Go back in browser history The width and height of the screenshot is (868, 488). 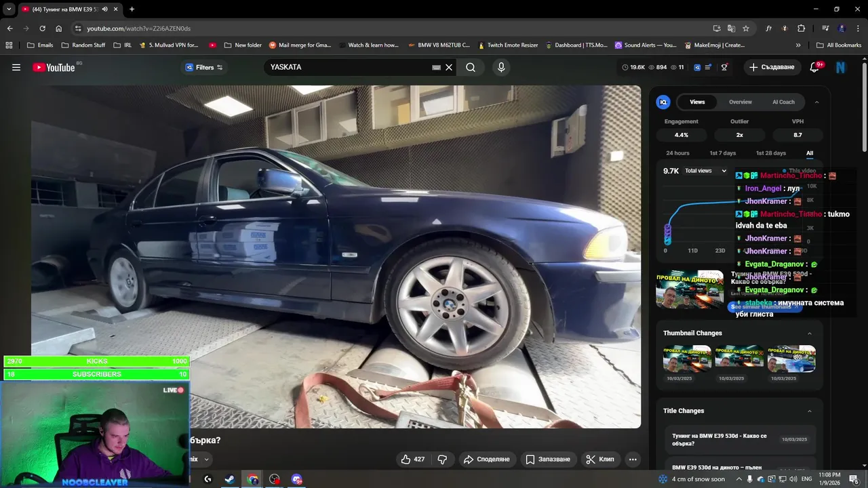click(x=9, y=28)
